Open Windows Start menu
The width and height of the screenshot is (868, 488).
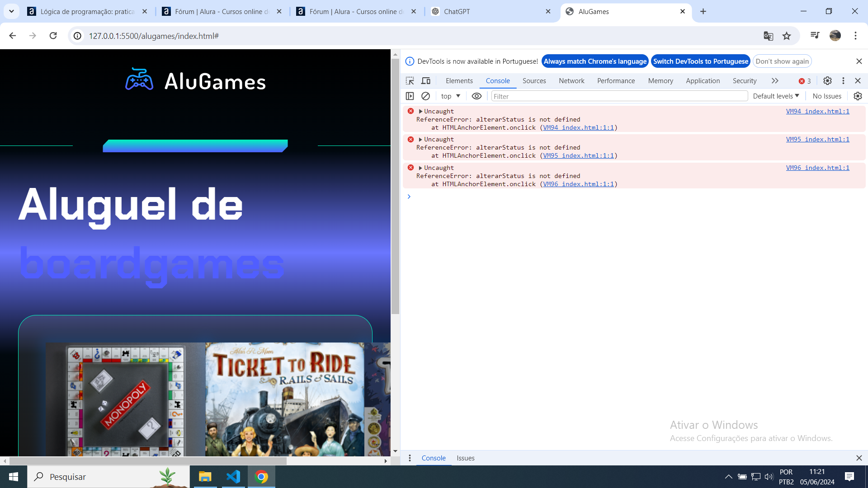14,477
